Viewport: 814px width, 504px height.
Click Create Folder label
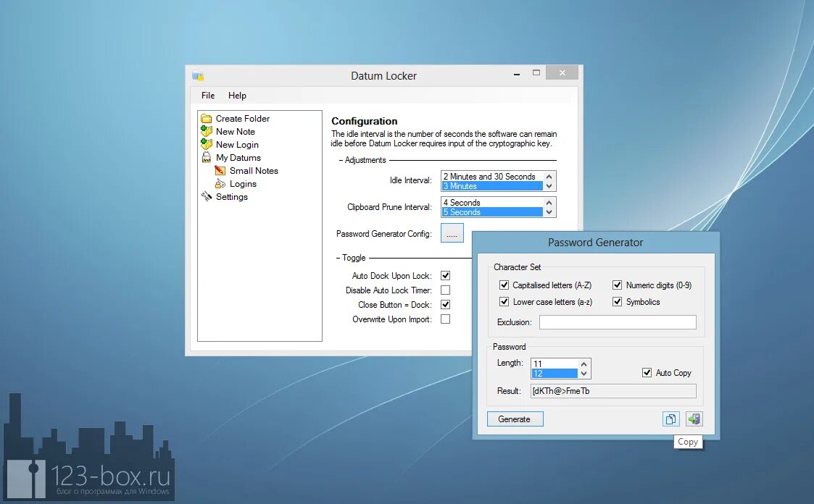pos(242,119)
